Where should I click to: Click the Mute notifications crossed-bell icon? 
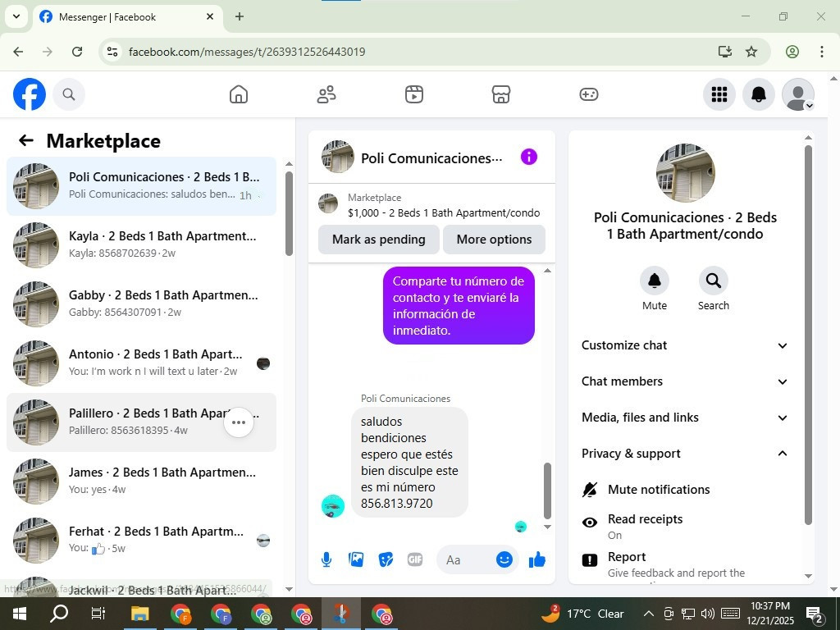tap(589, 490)
